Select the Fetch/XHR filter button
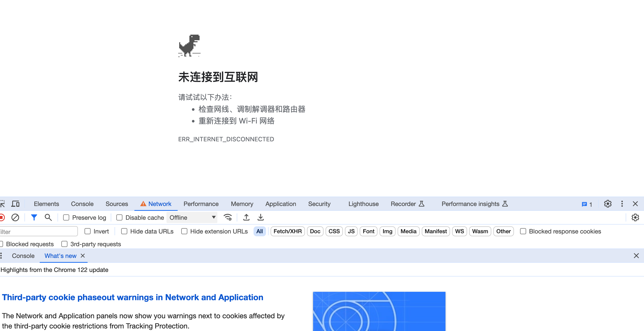This screenshot has height=331, width=644. click(x=287, y=231)
